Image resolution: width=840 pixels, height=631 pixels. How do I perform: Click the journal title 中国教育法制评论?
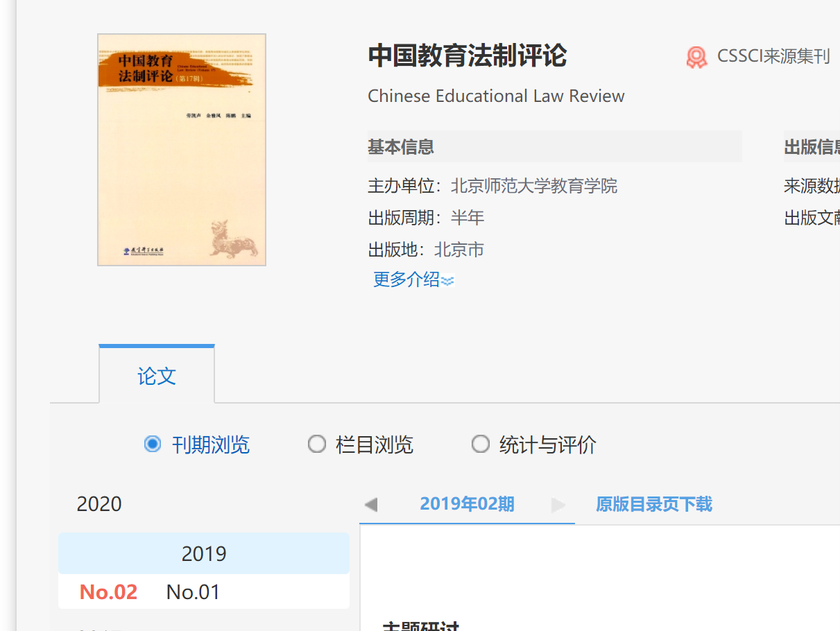(x=468, y=56)
